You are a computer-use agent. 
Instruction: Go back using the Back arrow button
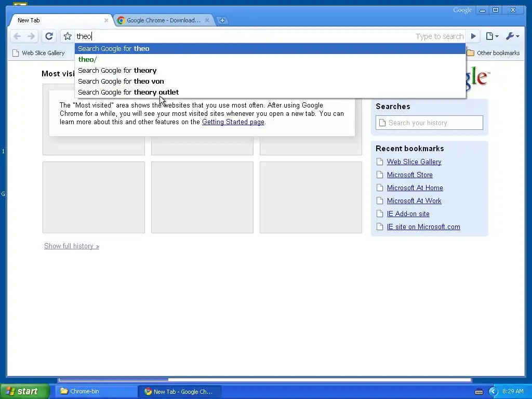tap(17, 36)
